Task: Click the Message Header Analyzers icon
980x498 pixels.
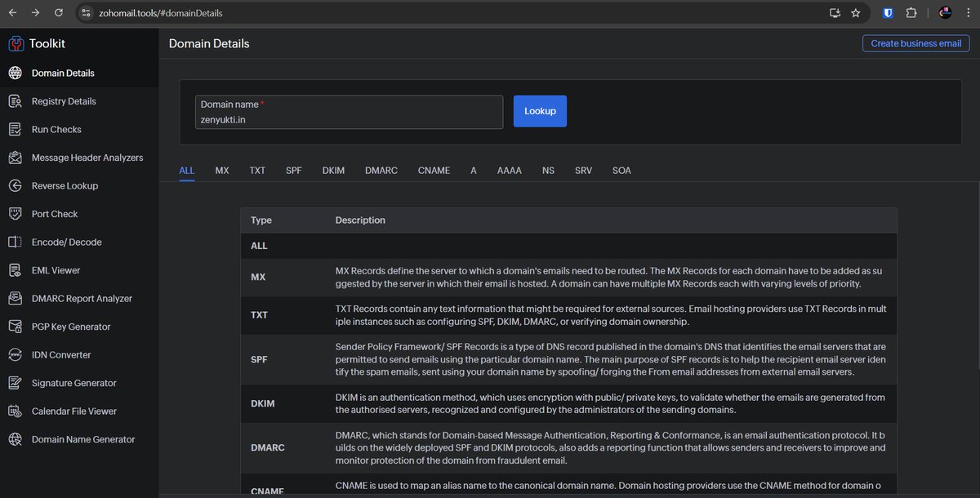Action: pos(15,158)
